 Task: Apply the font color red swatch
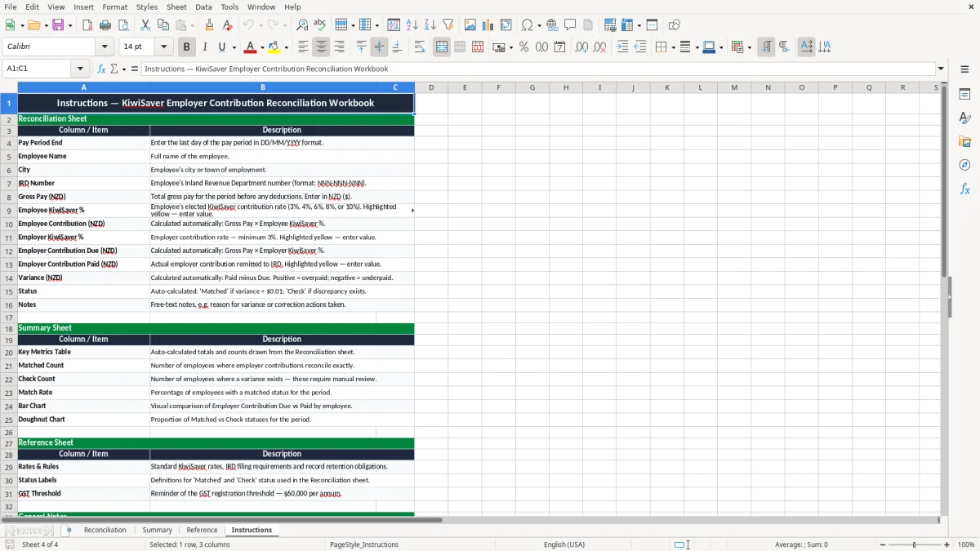[251, 47]
